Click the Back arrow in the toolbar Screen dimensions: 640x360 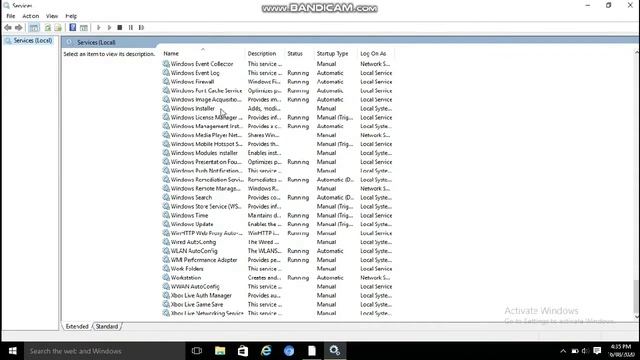click(8, 27)
